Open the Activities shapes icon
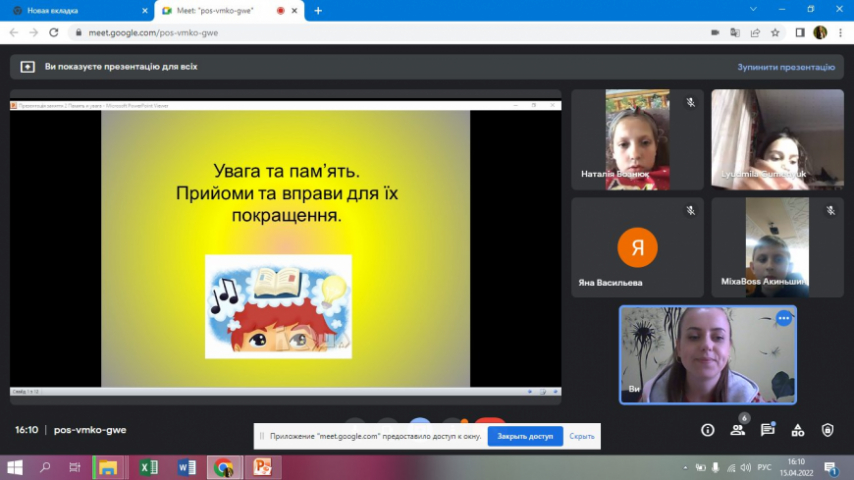 click(x=797, y=430)
